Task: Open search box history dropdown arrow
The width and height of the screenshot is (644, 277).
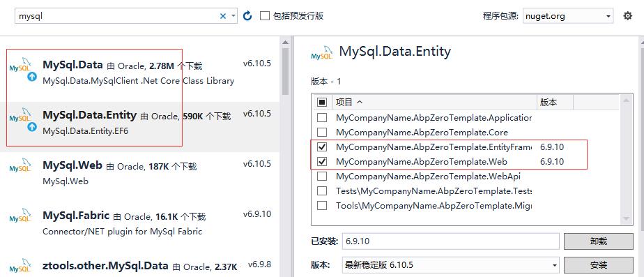Action: coord(233,16)
